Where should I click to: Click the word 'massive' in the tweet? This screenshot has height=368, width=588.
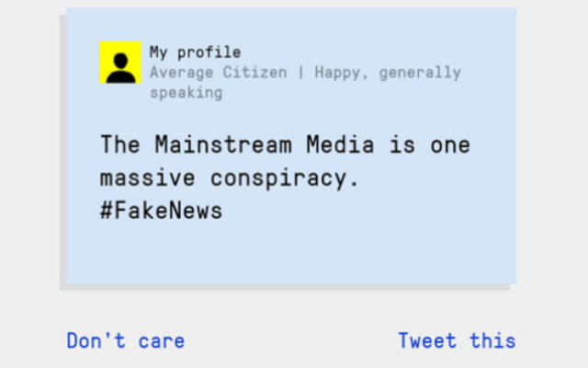(147, 178)
